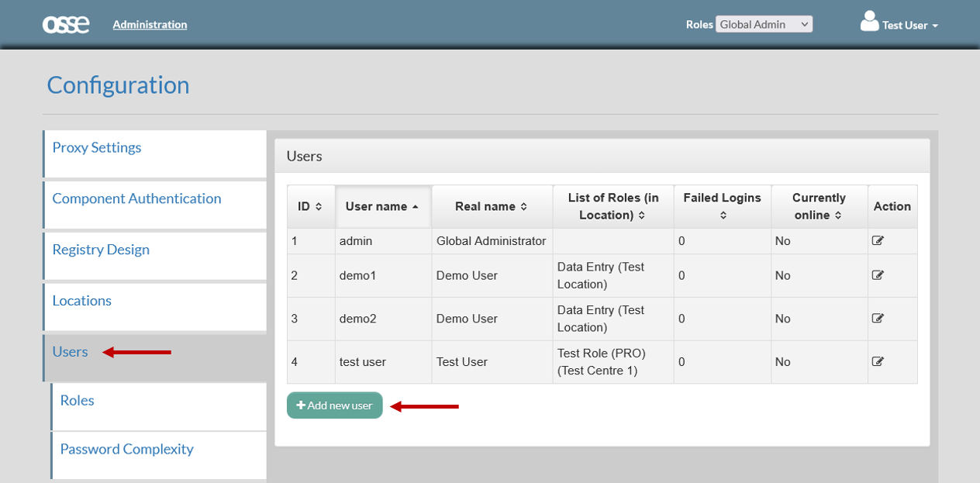Open the Administration link
Screen dimensions: 980x483
click(150, 25)
